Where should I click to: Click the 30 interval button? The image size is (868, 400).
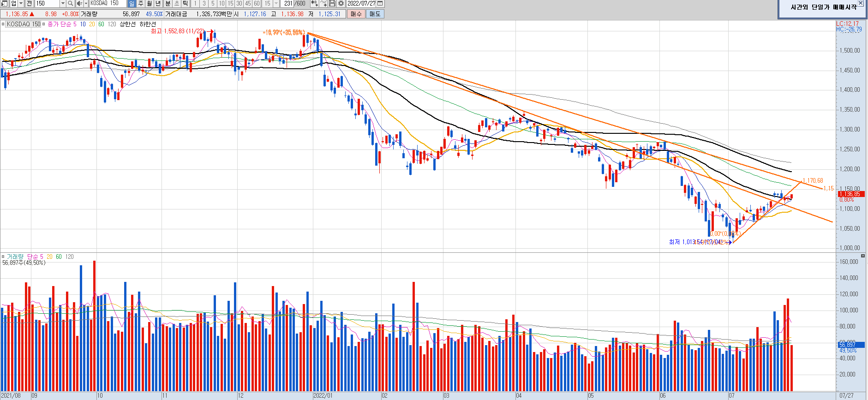[x=239, y=3]
